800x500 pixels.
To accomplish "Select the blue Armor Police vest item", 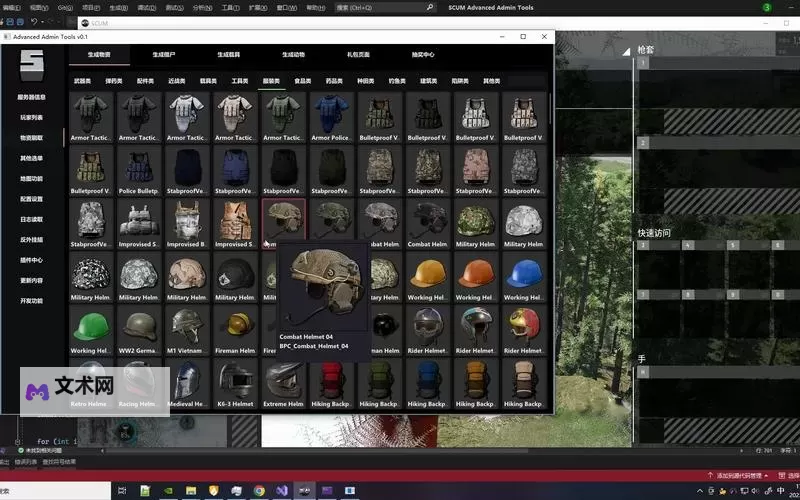I will coord(330,117).
